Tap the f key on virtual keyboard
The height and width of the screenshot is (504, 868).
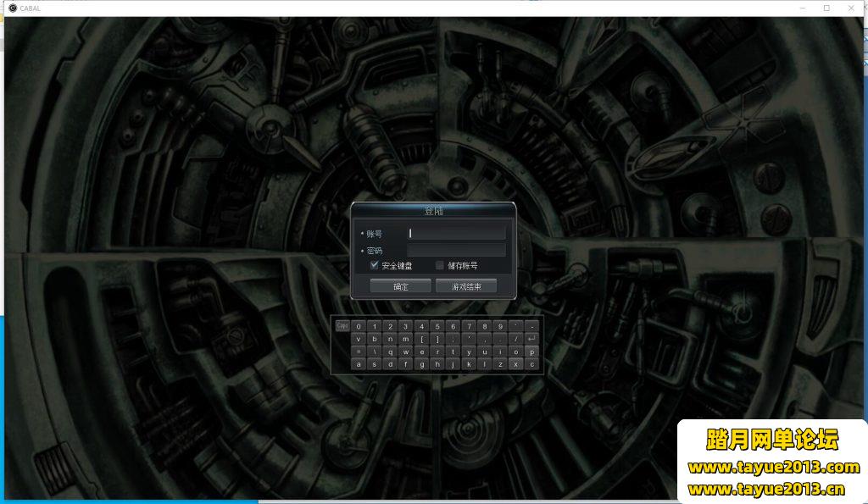point(406,364)
